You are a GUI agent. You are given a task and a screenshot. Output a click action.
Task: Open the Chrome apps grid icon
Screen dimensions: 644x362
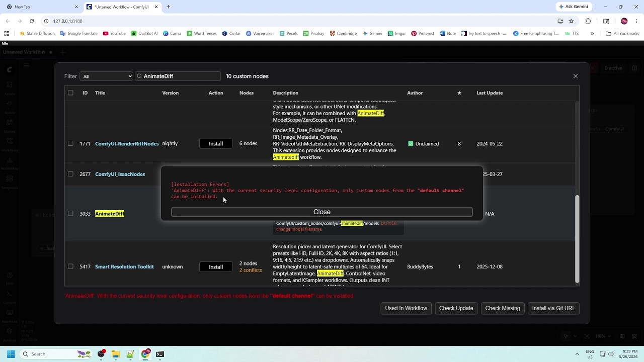pyautogui.click(x=7, y=34)
